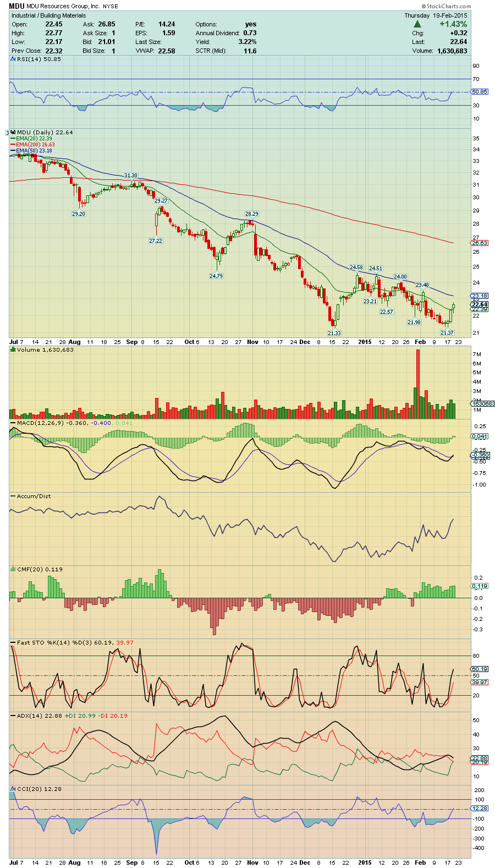495x868 pixels.
Task: Click the green EMA(20) legend line swatch
Action: point(13,139)
